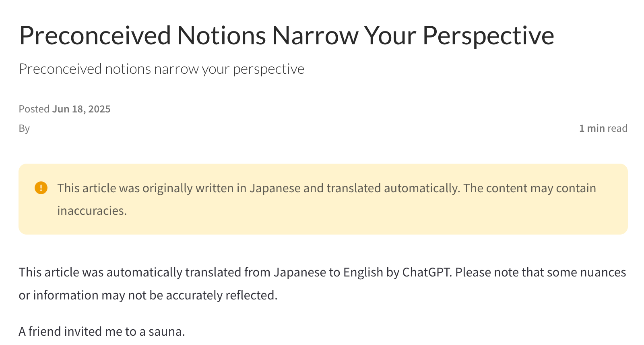Click the yellow translation notice's first line
Image resolution: width=644 pixels, height=345 pixels.
326,188
